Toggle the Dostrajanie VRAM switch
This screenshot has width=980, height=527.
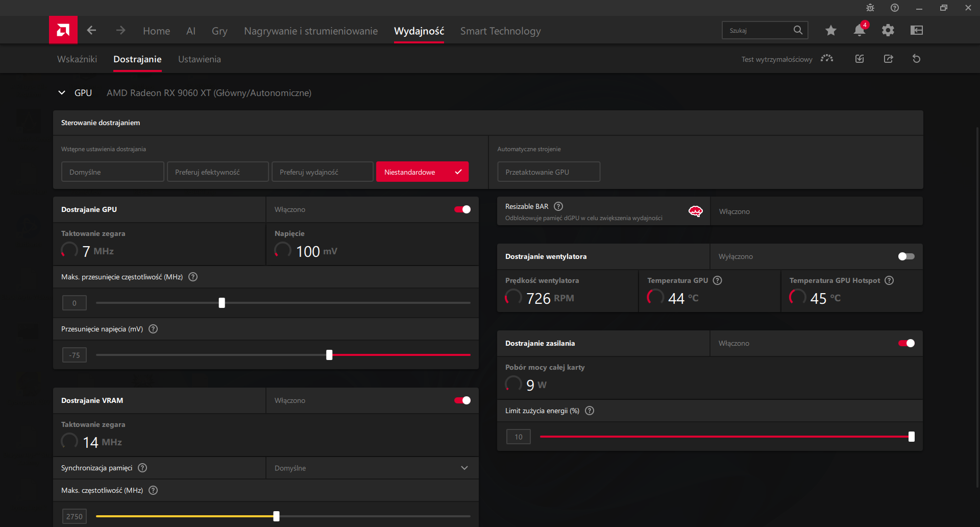click(462, 400)
